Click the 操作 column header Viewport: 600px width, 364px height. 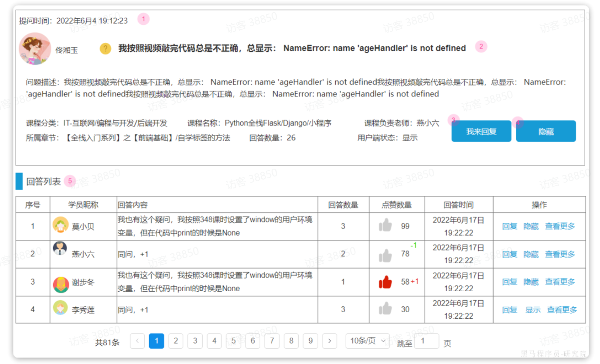pos(539,204)
